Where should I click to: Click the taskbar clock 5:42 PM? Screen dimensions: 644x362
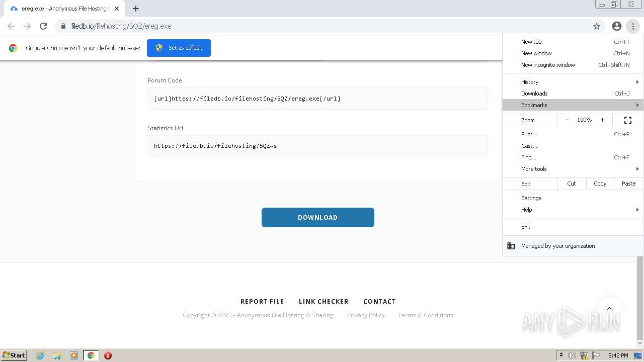coord(618,355)
